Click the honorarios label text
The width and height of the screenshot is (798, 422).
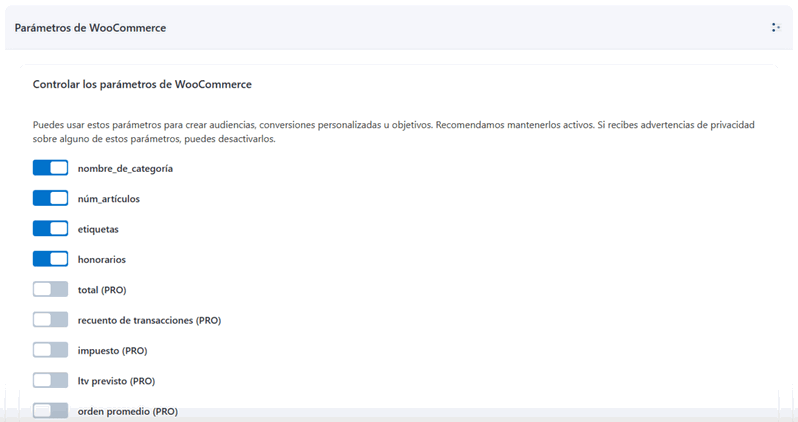click(101, 260)
